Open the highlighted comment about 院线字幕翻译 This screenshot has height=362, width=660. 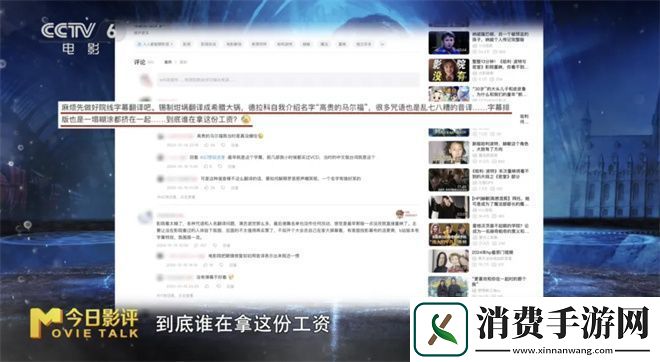286,113
